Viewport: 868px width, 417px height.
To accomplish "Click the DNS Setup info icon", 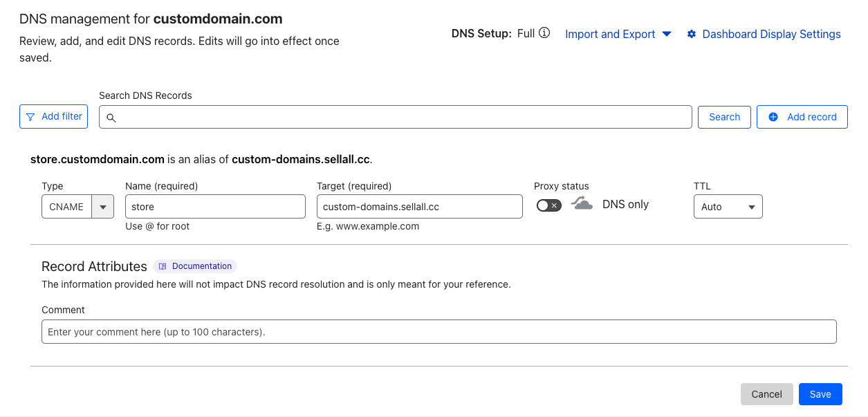I will [x=544, y=33].
